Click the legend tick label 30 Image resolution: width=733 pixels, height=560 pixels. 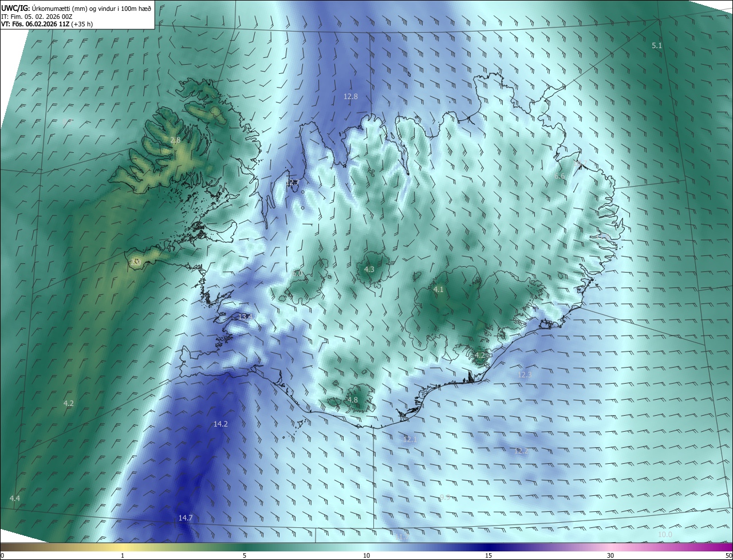pos(610,555)
